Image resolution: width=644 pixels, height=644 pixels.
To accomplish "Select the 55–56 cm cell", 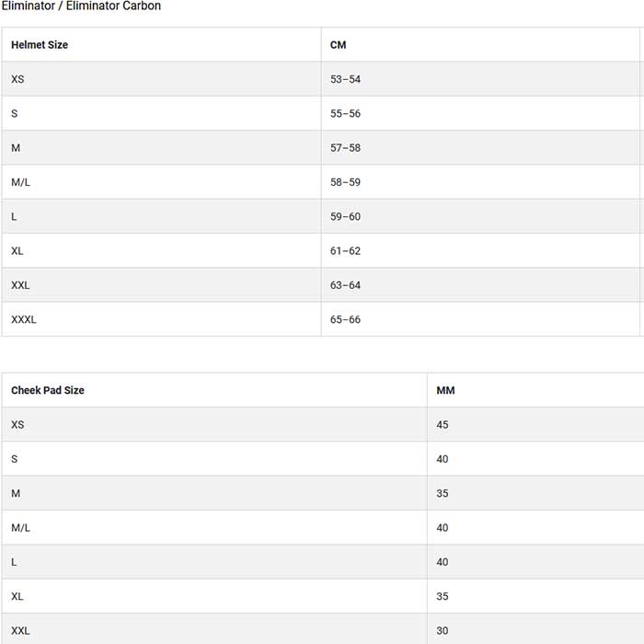I will [345, 113].
